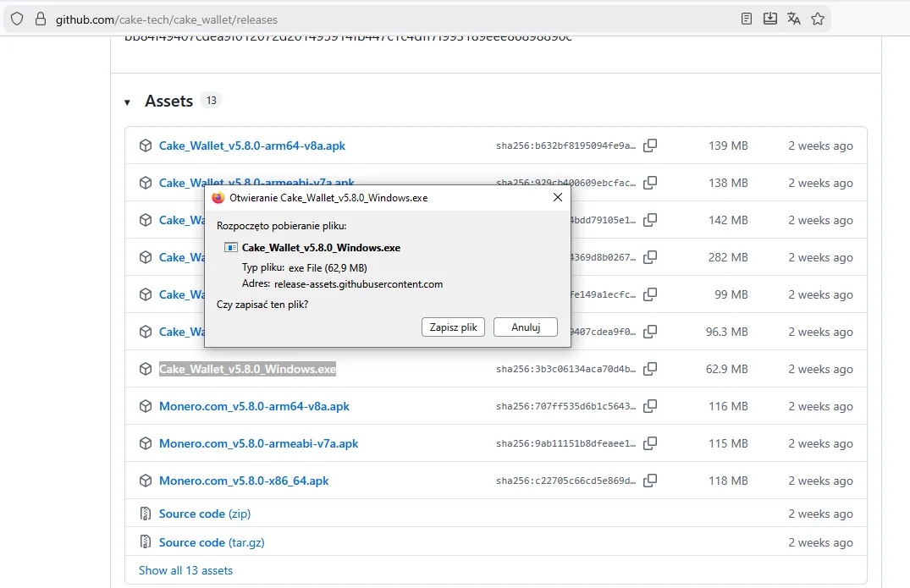Click package icon in the 99 MB row
This screenshot has width=910, height=588.
pyautogui.click(x=146, y=294)
